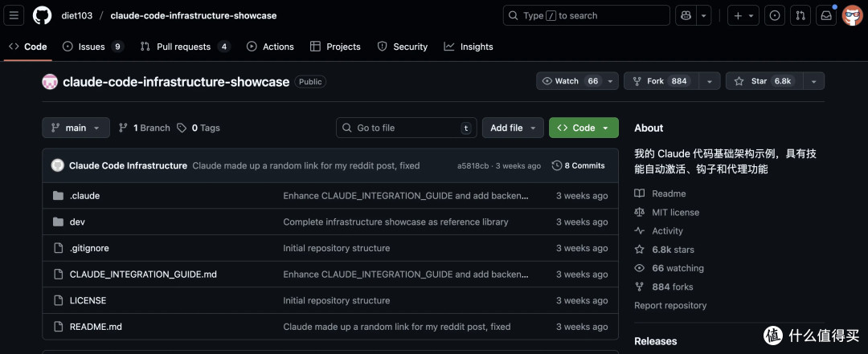Screen dimensions: 868x354
Task: Open the Projects tab
Action: 335,47
